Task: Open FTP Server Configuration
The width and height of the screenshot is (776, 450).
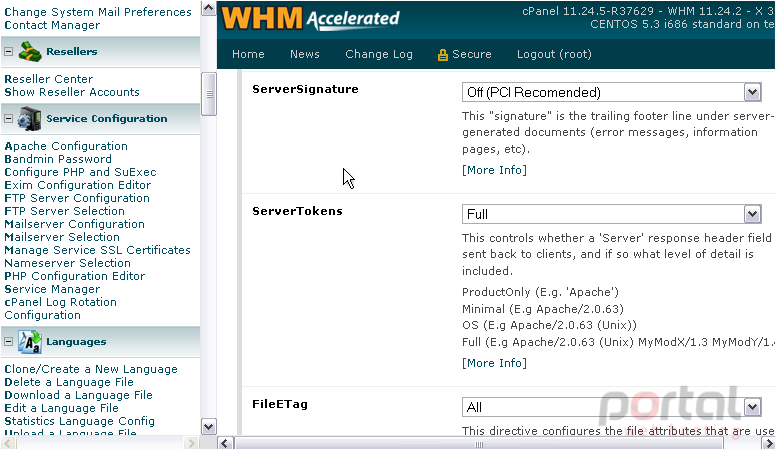Action: click(77, 198)
